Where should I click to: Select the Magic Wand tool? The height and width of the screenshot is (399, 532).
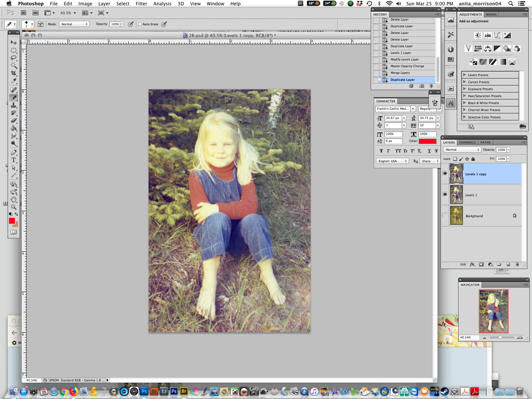pos(14,66)
